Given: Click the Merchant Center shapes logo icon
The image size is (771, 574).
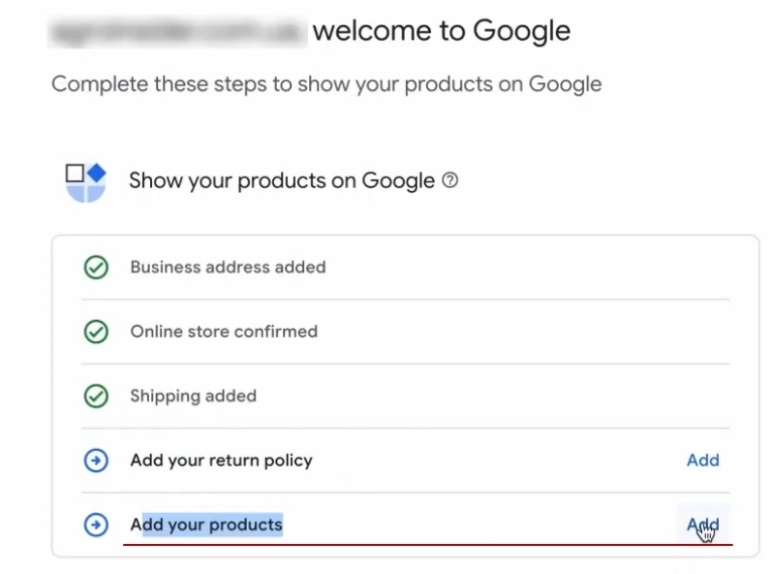Looking at the screenshot, I should coord(86,182).
